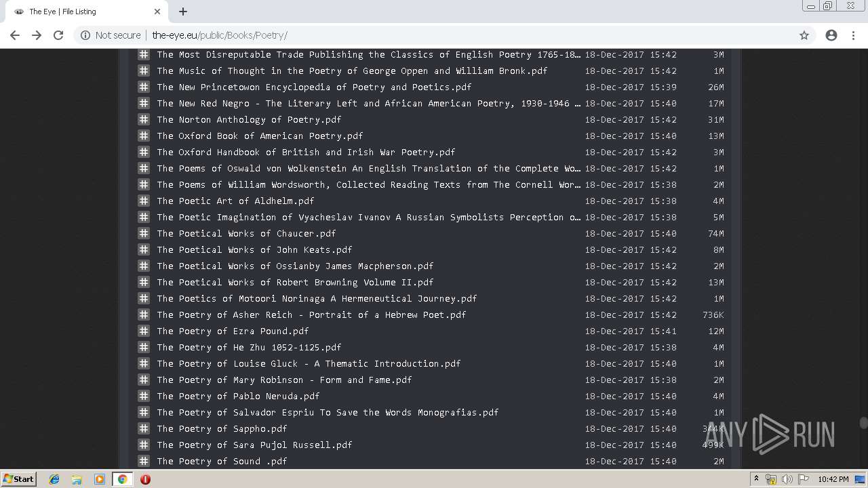The image size is (868, 488).
Task: Open The Poetry of Sara Pujol Russell.pdf
Action: point(254,445)
